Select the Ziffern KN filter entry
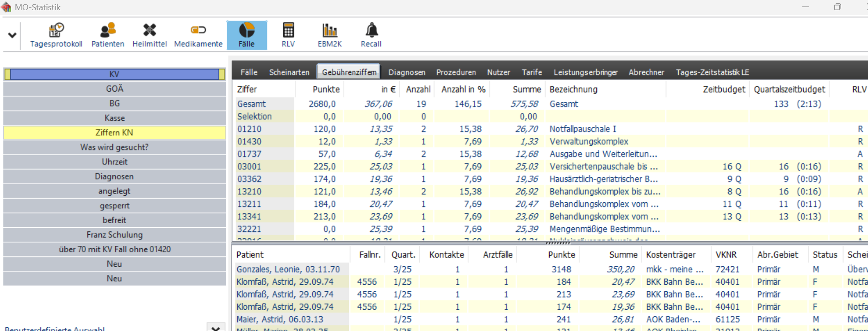The height and width of the screenshot is (331, 868). [114, 133]
